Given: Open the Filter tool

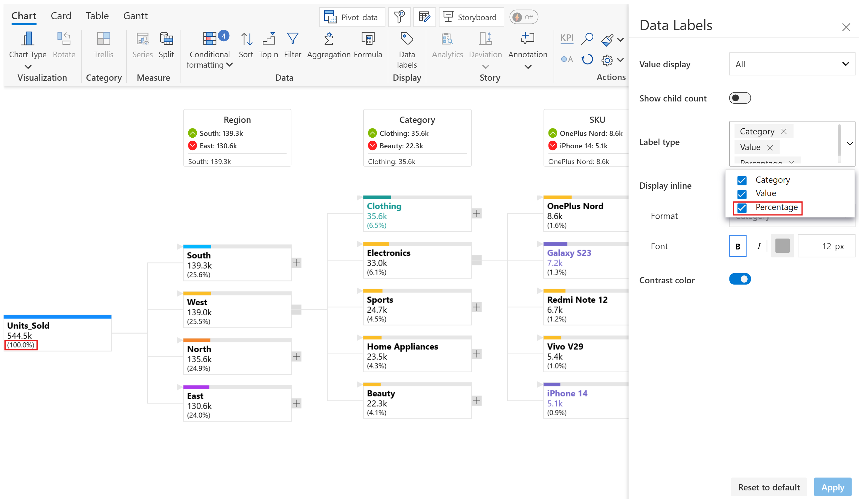Looking at the screenshot, I should (292, 39).
